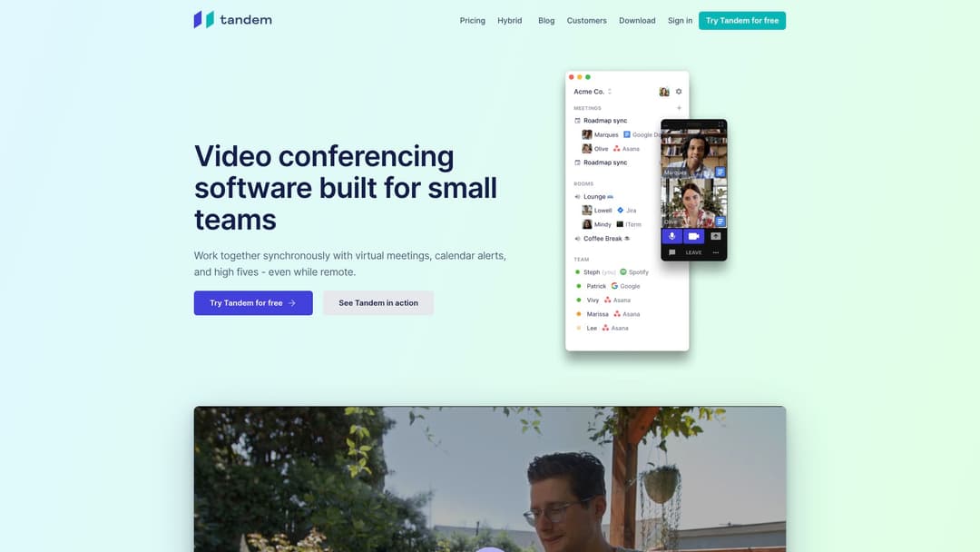The image size is (980, 552).
Task: Expand the Acme Co. workspace switcher
Action: 593,92
